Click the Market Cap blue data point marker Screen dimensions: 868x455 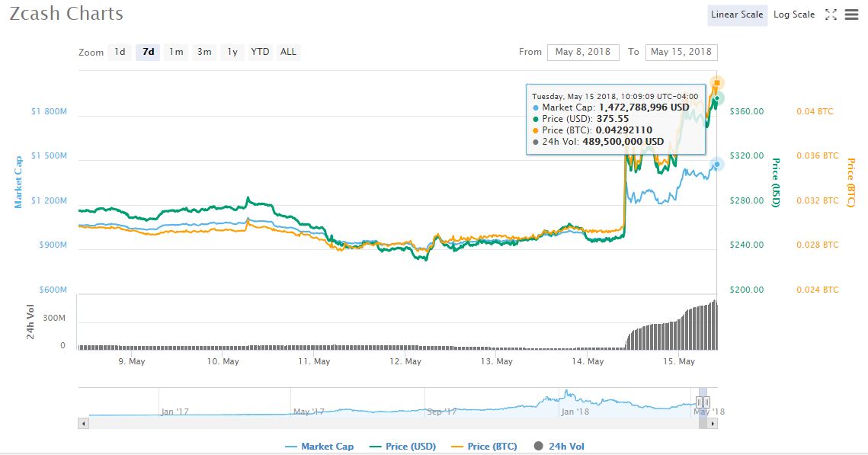pos(717,165)
